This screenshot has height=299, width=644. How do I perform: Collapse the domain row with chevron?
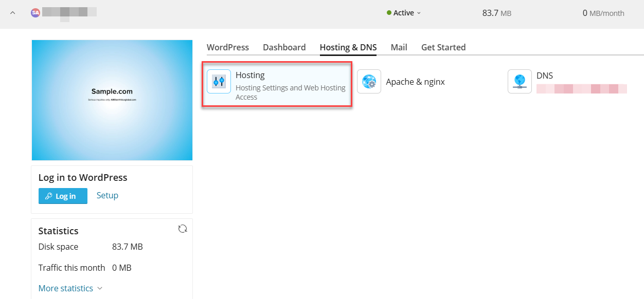coord(13,13)
